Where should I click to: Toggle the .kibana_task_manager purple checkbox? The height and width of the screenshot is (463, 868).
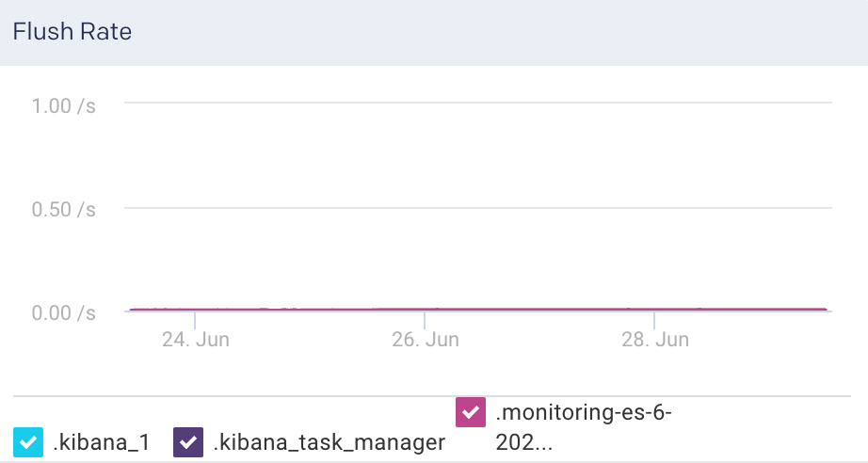tap(190, 441)
